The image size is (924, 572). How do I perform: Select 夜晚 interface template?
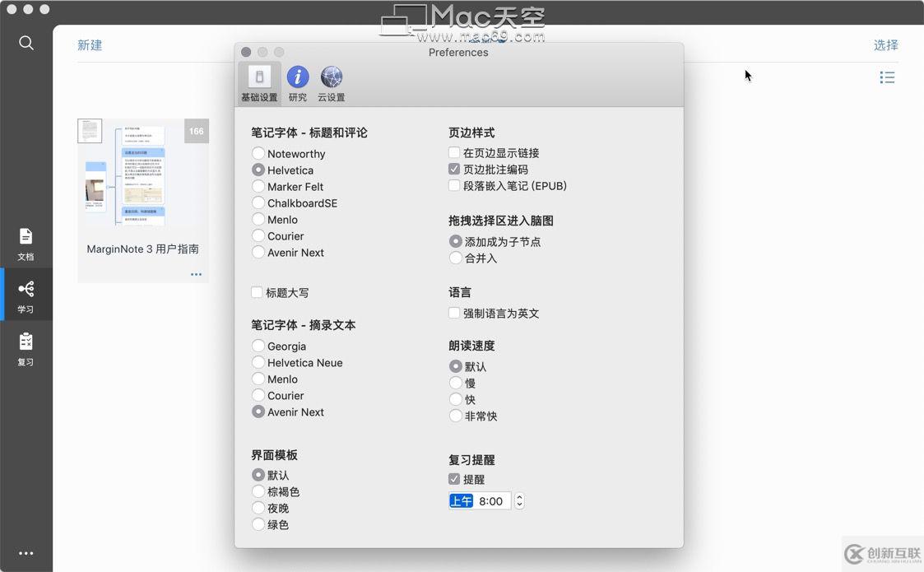258,508
